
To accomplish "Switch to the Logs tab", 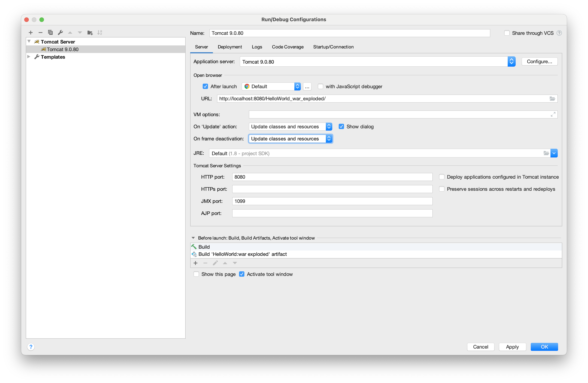I will tap(257, 47).
